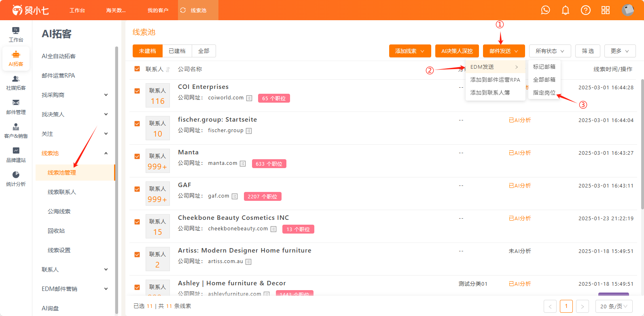Choose 全部邮箱 in the EDM submenu

click(544, 80)
